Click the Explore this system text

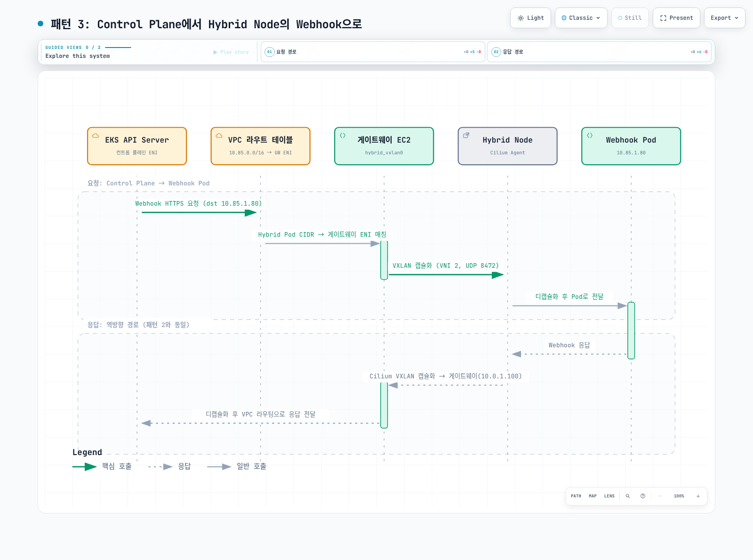(78, 56)
